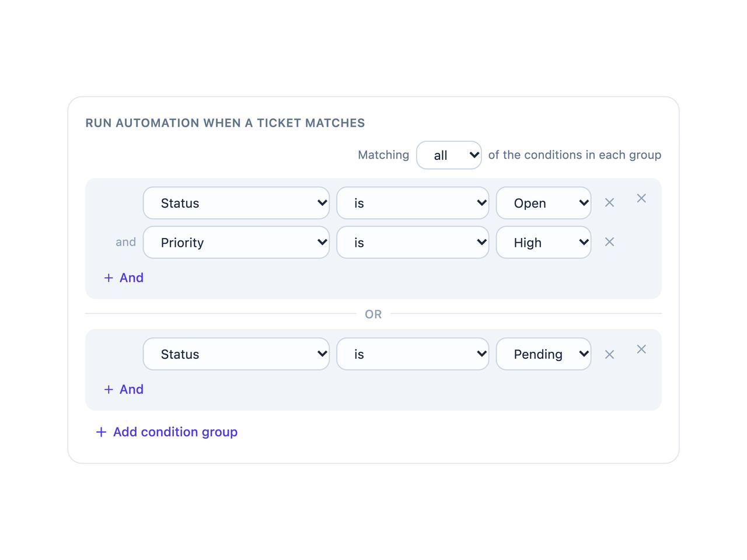Screen dimensions: 747x560
Task: Click the OR separator label
Action: coord(373,314)
